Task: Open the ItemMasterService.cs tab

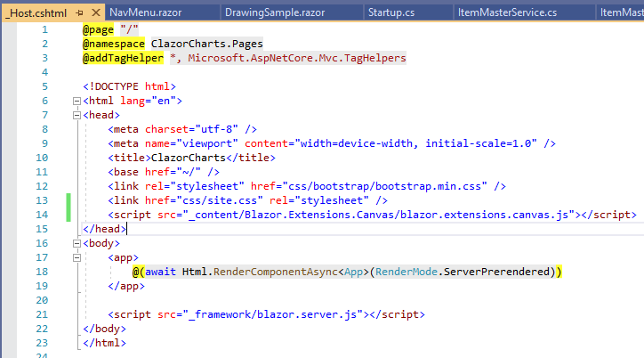Action: [x=507, y=12]
